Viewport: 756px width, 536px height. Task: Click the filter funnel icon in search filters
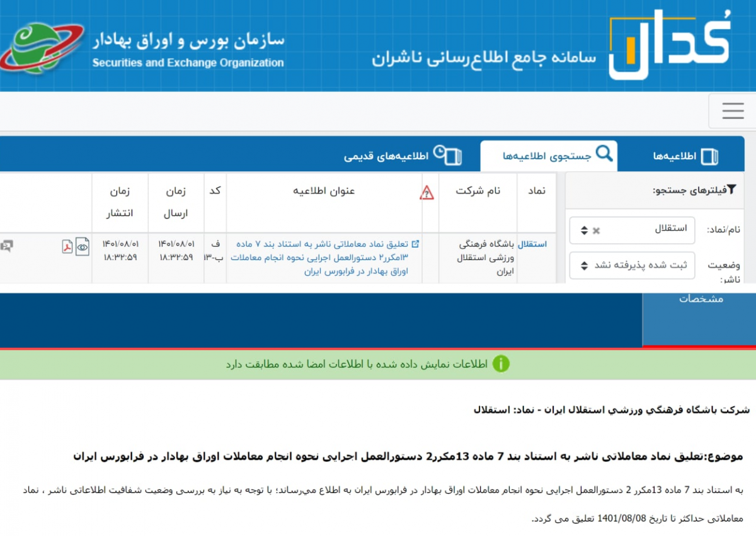[x=731, y=189]
